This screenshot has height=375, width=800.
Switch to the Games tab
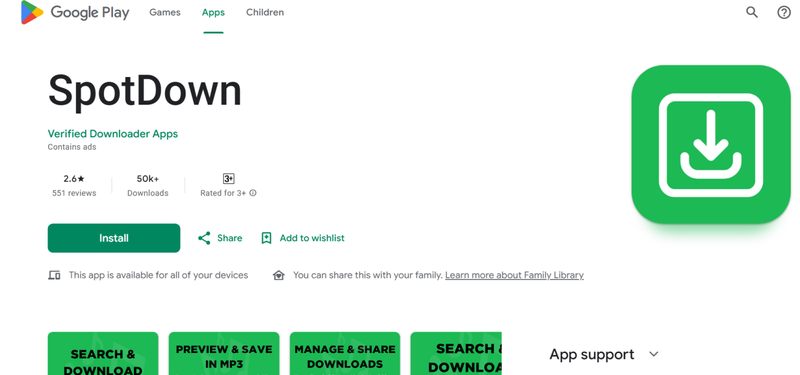click(165, 12)
